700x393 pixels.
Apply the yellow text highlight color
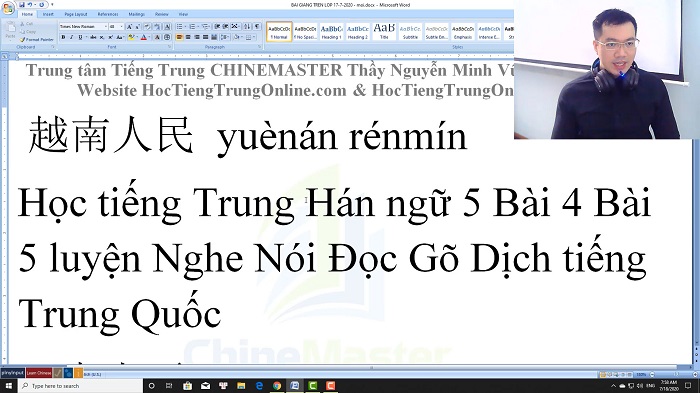131,38
